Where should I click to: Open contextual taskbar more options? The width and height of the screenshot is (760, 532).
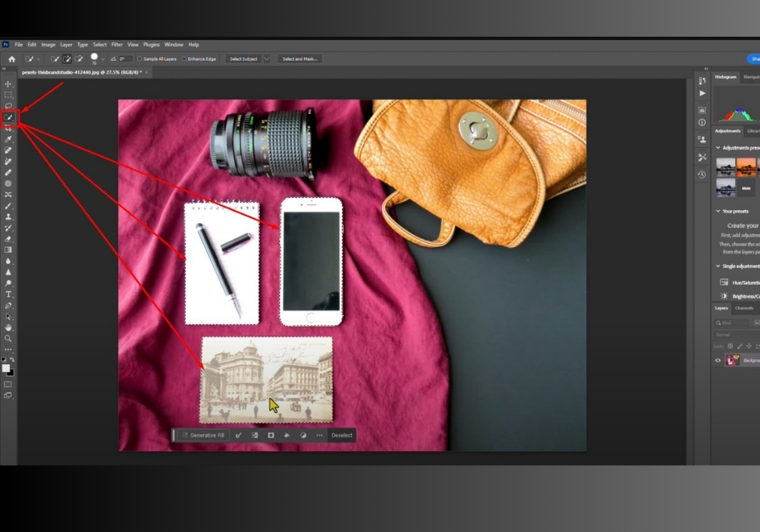[x=320, y=435]
